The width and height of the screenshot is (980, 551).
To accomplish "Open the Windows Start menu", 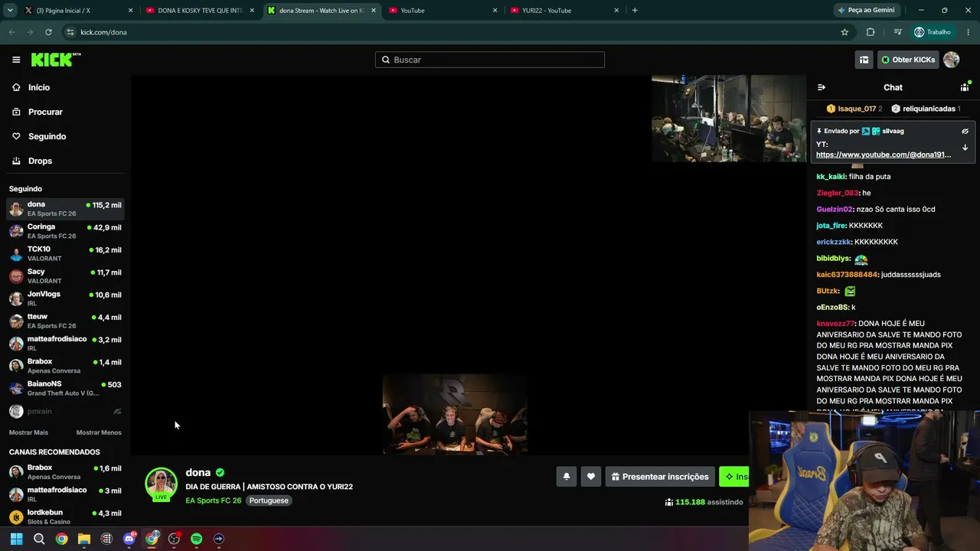I will pyautogui.click(x=16, y=539).
